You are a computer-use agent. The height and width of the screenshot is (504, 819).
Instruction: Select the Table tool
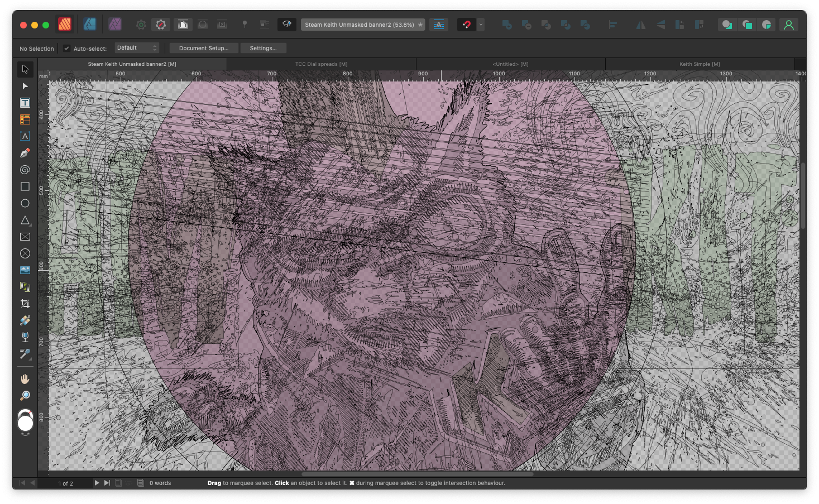(x=25, y=119)
